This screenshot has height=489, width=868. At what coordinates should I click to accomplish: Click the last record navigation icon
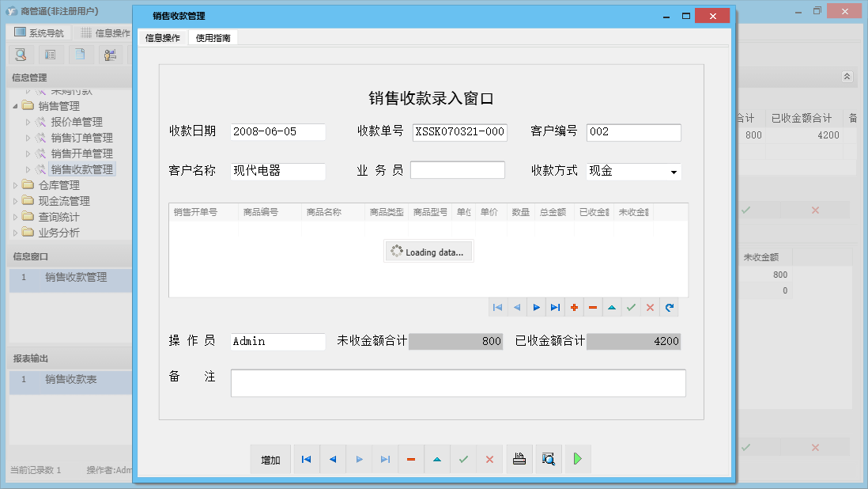click(x=555, y=307)
